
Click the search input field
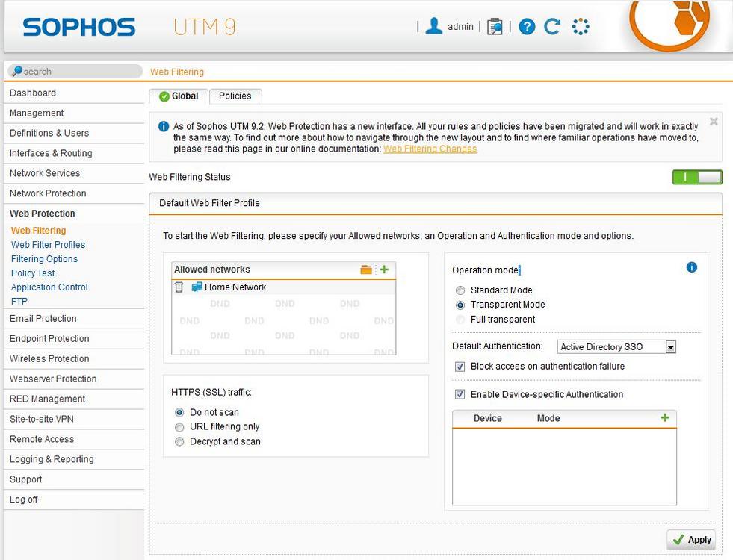pos(75,71)
